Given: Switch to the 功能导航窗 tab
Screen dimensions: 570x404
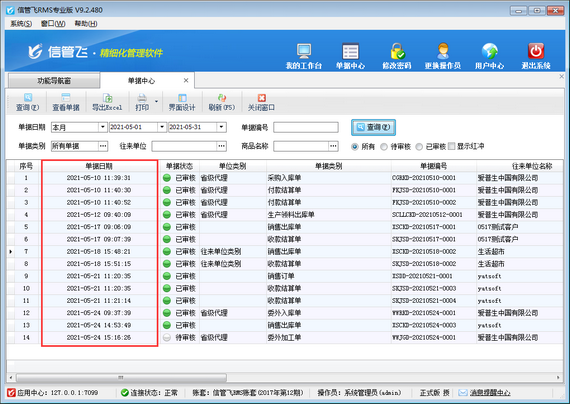Looking at the screenshot, I should click(54, 81).
